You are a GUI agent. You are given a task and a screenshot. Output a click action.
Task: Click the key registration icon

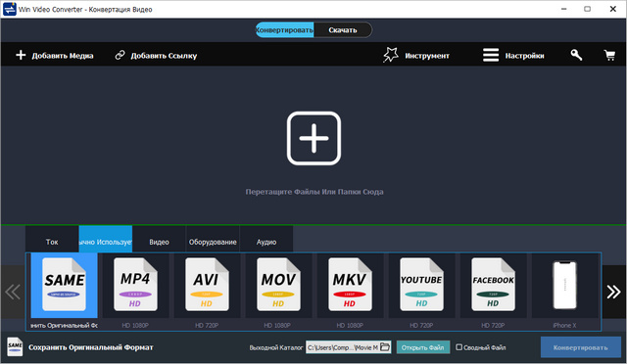576,55
